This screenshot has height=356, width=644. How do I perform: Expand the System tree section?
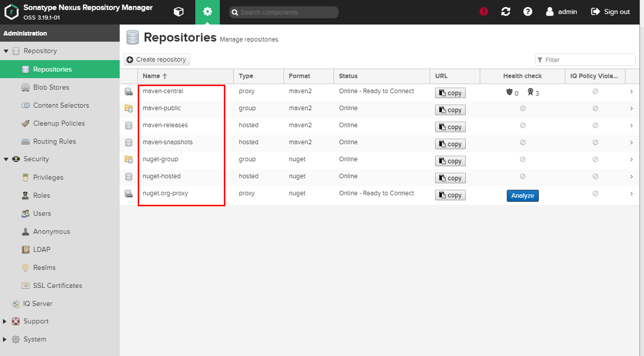(5, 339)
